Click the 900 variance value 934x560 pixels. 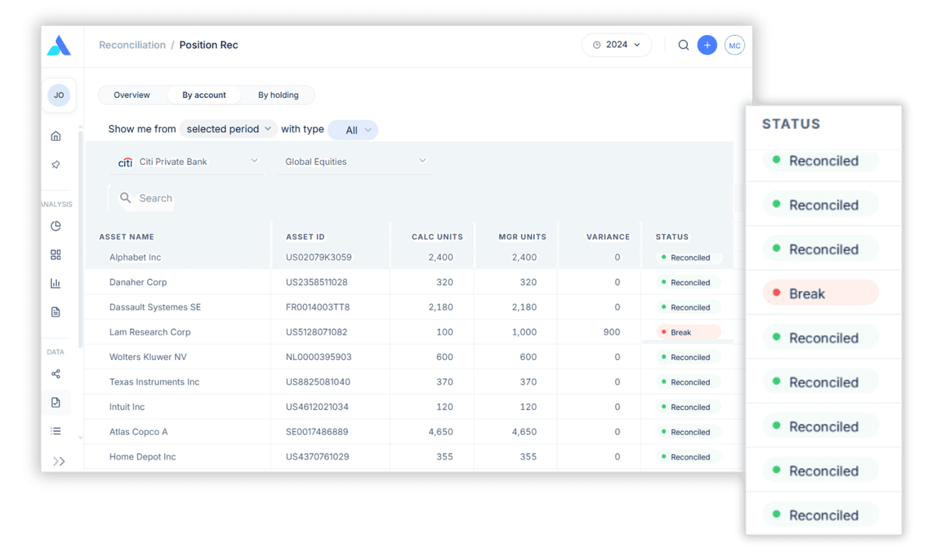click(x=612, y=332)
